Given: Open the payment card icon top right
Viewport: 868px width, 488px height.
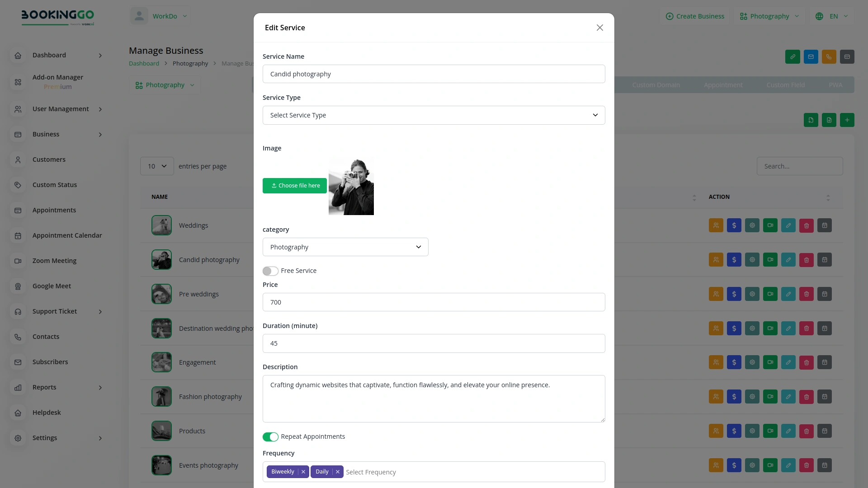Looking at the screenshot, I should pyautogui.click(x=847, y=56).
